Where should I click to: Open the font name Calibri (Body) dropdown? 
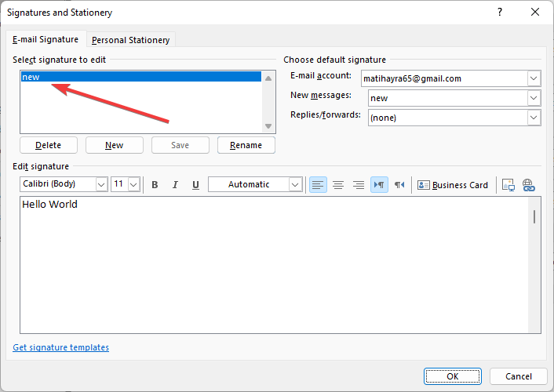pyautogui.click(x=101, y=184)
